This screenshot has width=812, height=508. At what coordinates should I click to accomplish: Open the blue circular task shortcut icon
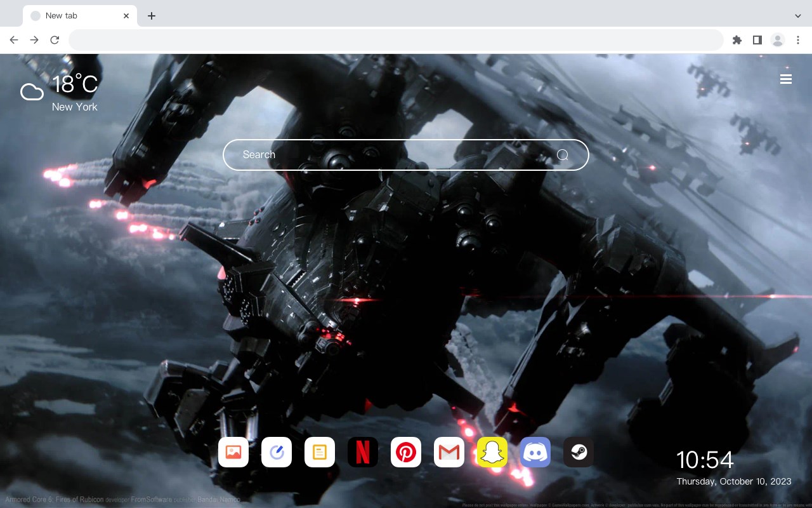coord(277,452)
